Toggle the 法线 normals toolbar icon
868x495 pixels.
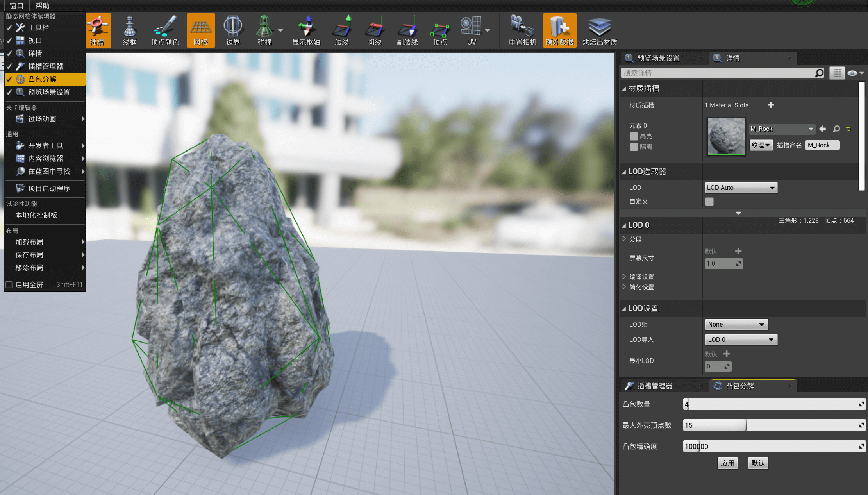pyautogui.click(x=341, y=30)
